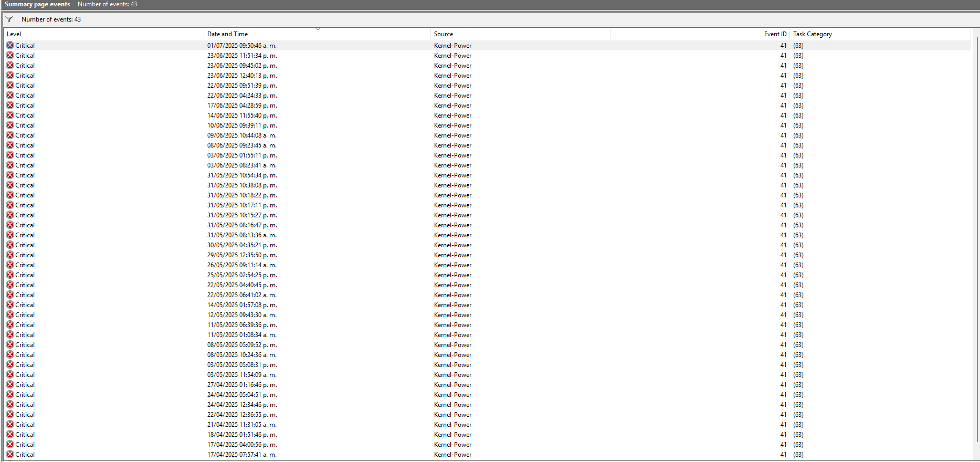Viewport: 980px width, 462px height.
Task: Select the date 31/05/2025 10:38:08 p. m.
Action: [242, 185]
